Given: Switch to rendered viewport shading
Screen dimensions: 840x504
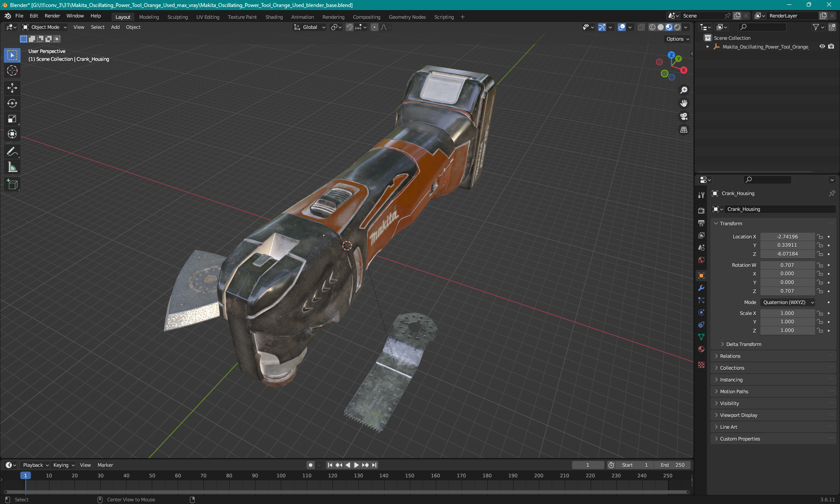Looking at the screenshot, I should [x=677, y=27].
